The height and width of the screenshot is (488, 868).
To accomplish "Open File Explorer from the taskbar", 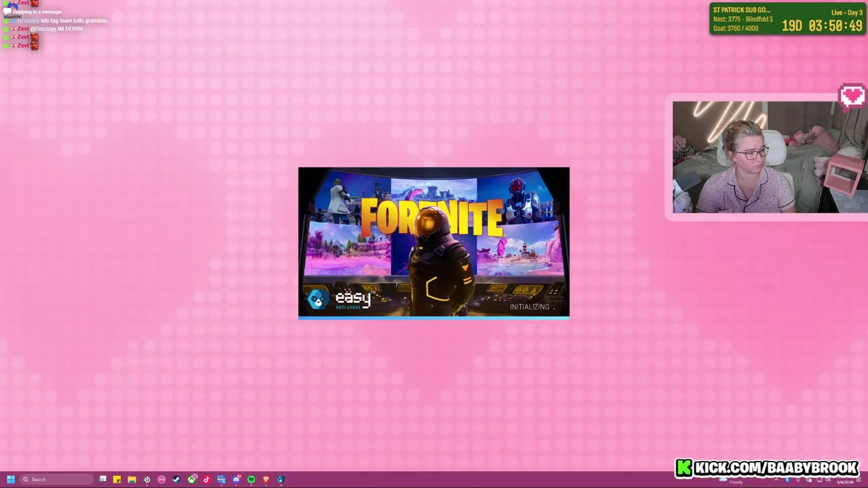I will pos(132,480).
